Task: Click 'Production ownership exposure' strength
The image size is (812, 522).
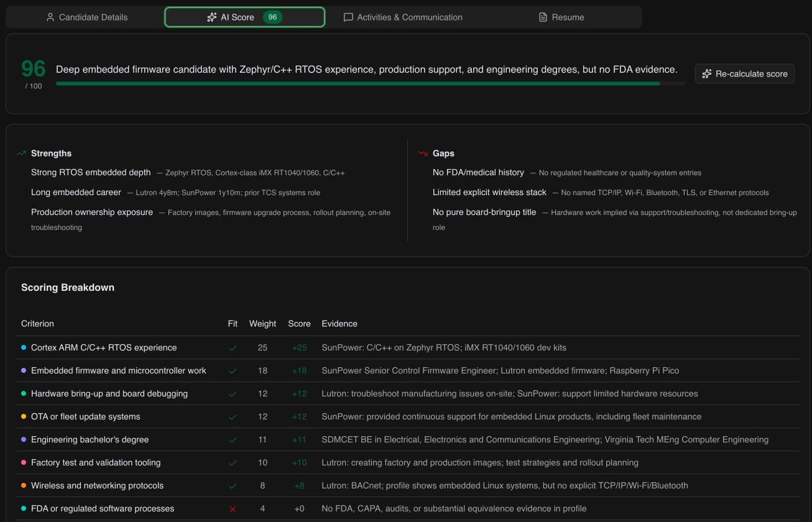Action: tap(92, 212)
